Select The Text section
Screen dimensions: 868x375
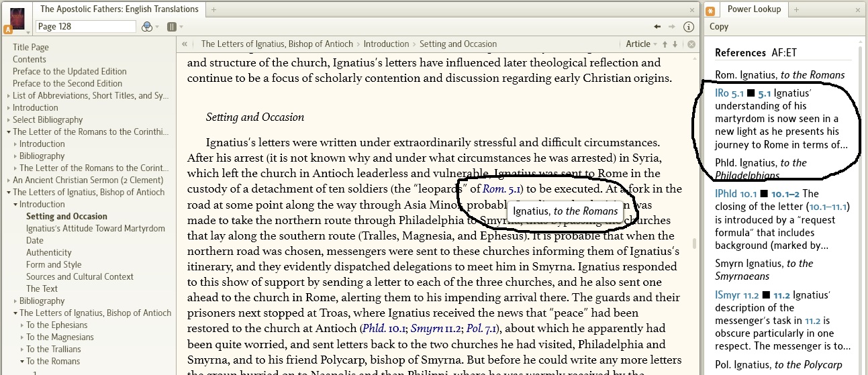(42, 289)
